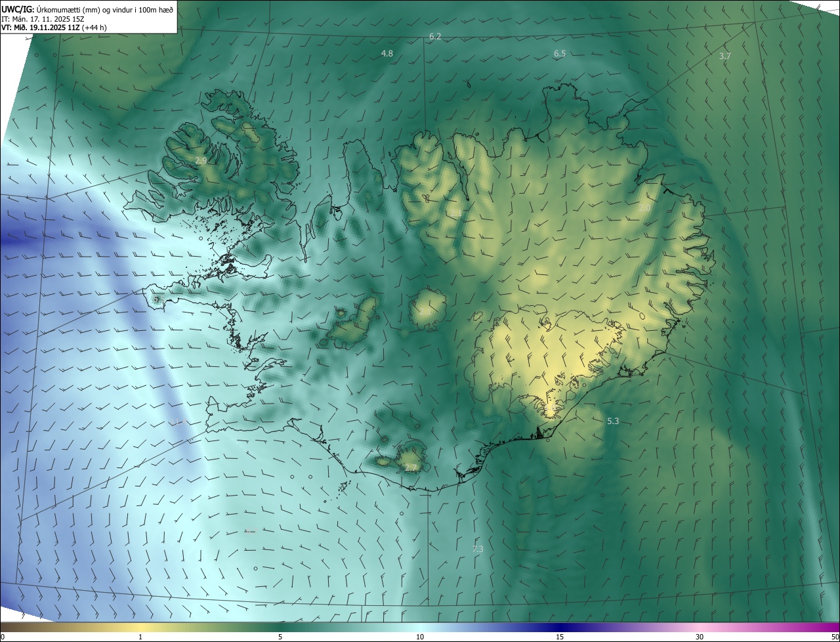Pick the yellow colorbar segment at 1
This screenshot has width=840, height=642.
140,627
